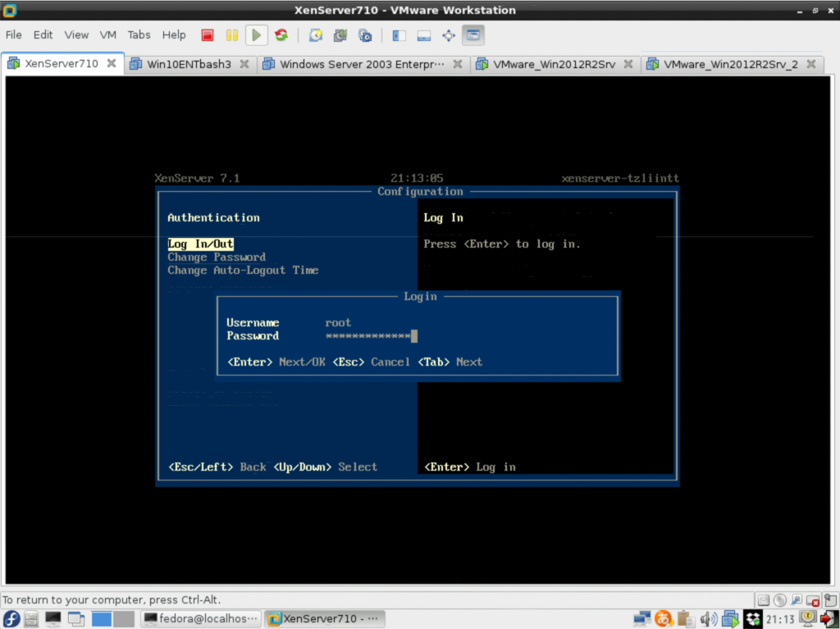Open the Japanese input method tray icon
The width and height of the screenshot is (840, 629).
point(664,619)
